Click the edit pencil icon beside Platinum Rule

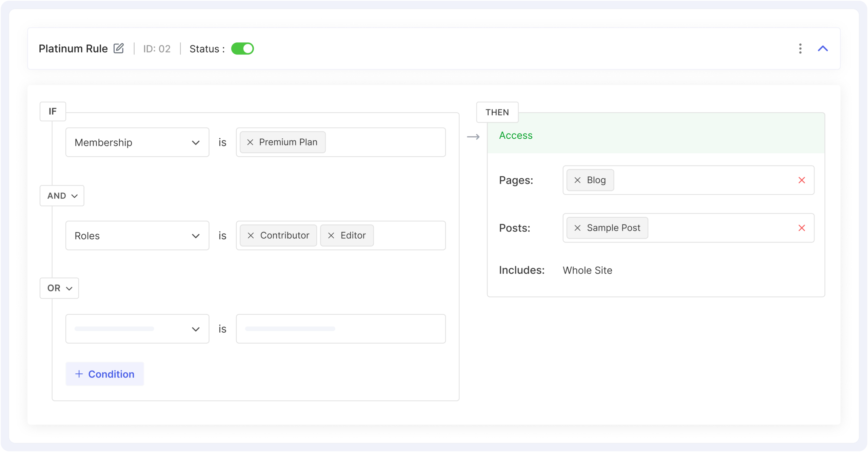tap(119, 48)
